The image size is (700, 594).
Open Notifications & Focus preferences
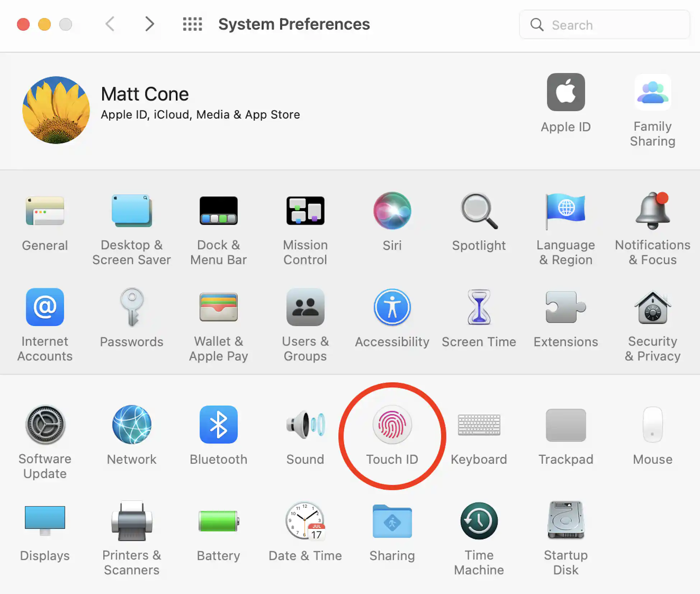click(652, 211)
